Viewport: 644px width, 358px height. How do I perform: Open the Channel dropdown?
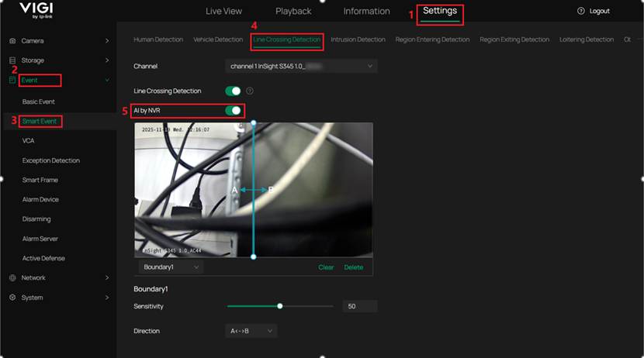301,67
